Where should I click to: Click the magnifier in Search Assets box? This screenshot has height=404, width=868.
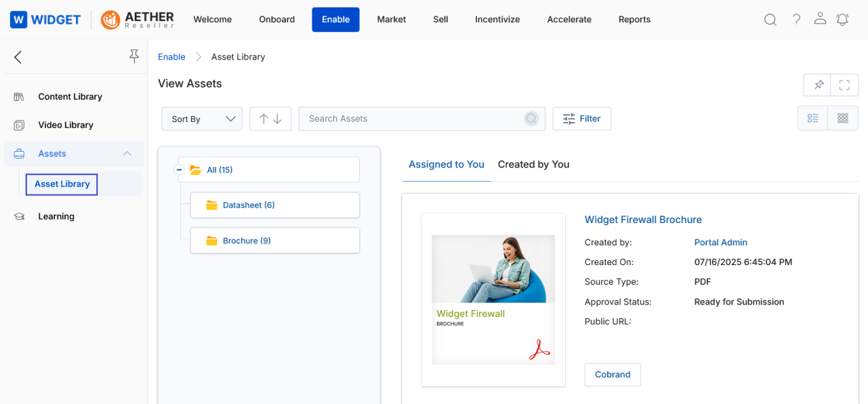(x=531, y=119)
